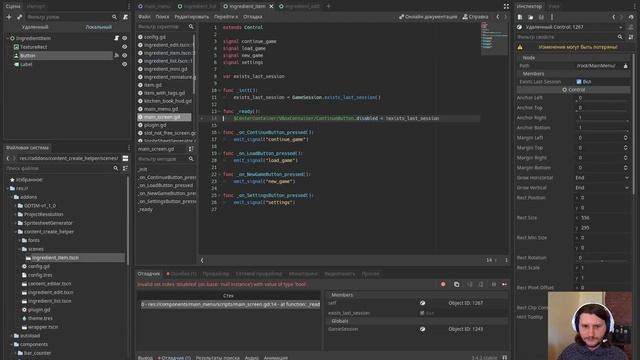Open the Редактировать menu

(x=191, y=17)
